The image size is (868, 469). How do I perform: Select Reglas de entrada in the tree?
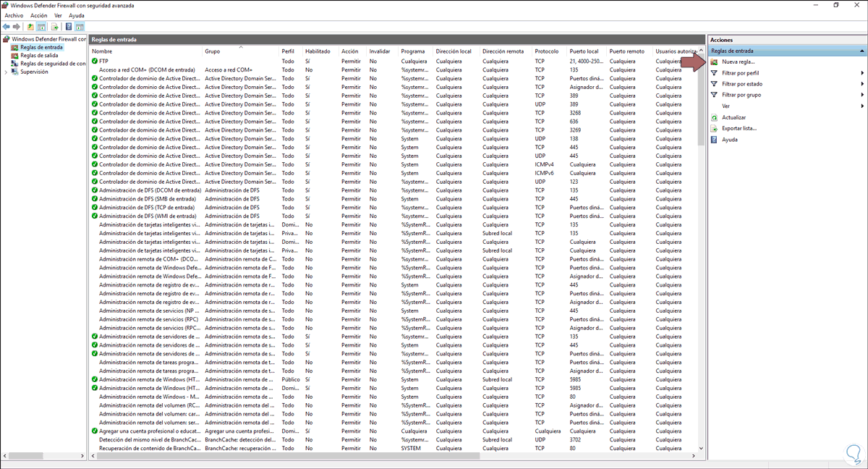(x=41, y=47)
